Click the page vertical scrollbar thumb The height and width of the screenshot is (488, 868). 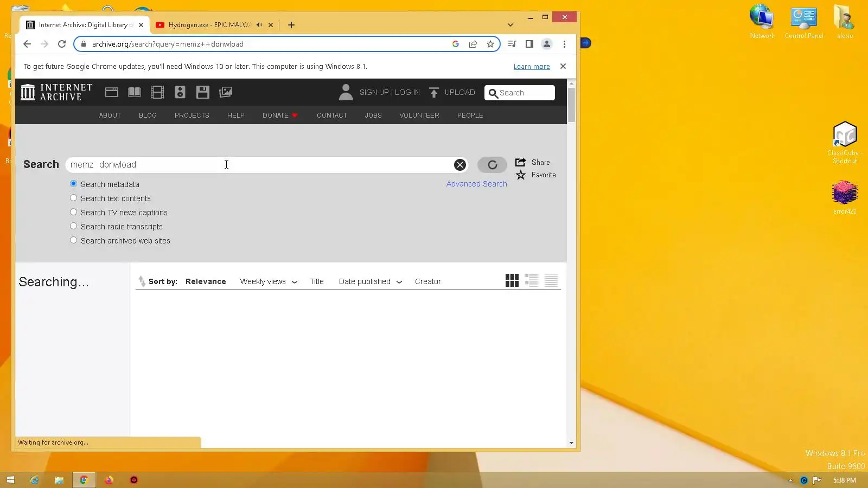pos(571,105)
